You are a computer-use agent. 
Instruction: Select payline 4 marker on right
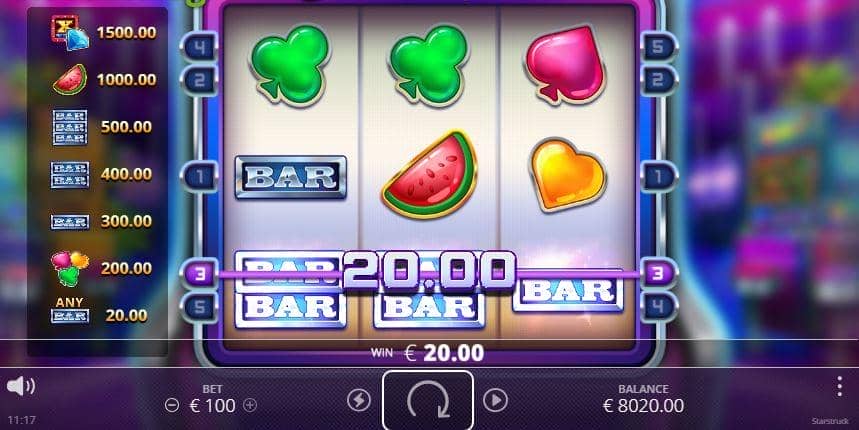point(659,307)
